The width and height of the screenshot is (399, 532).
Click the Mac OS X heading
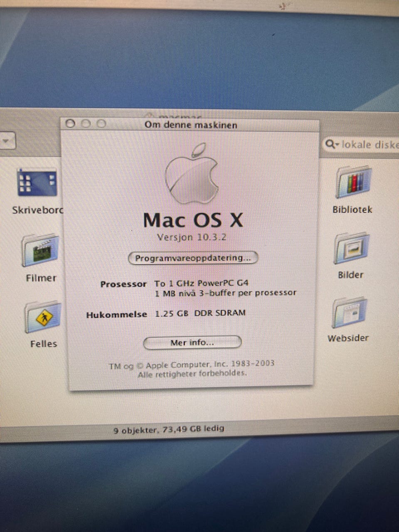pyautogui.click(x=193, y=220)
